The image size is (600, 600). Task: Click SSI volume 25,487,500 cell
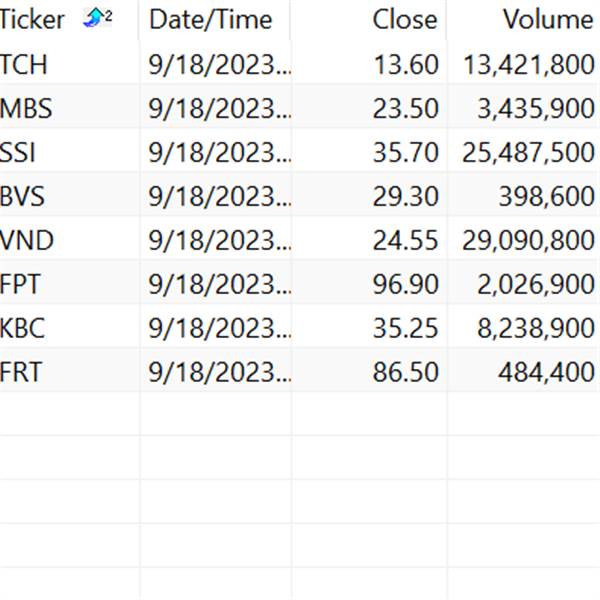coord(528,153)
